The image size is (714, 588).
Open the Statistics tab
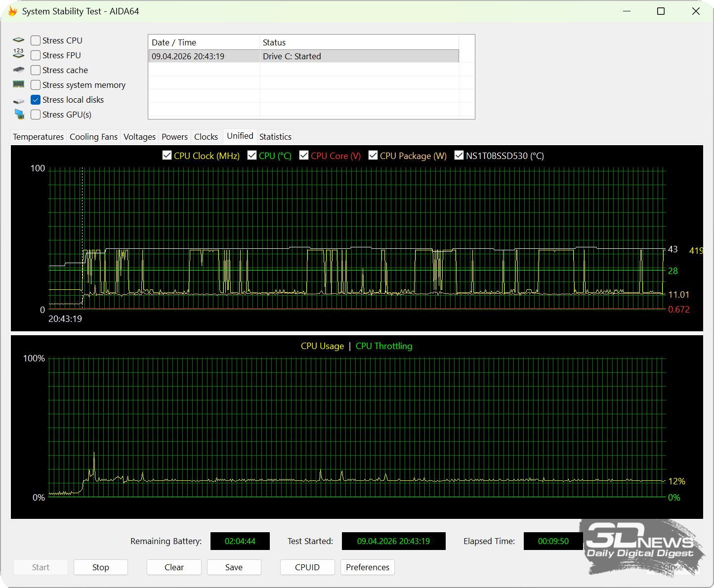[x=275, y=137]
